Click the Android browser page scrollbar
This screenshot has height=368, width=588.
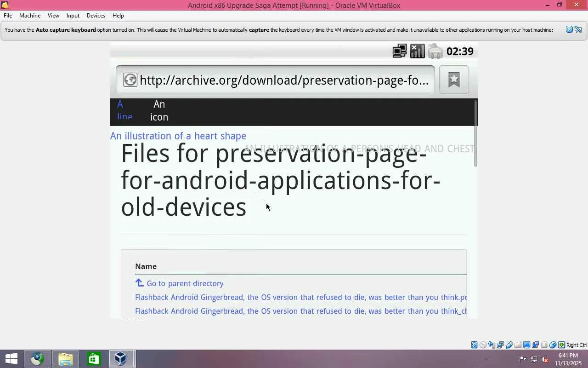[x=476, y=133]
